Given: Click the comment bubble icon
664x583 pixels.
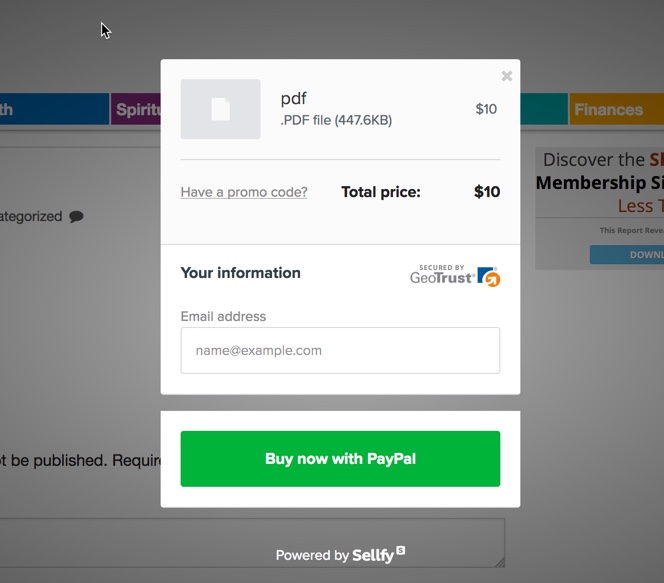Looking at the screenshot, I should tap(76, 217).
